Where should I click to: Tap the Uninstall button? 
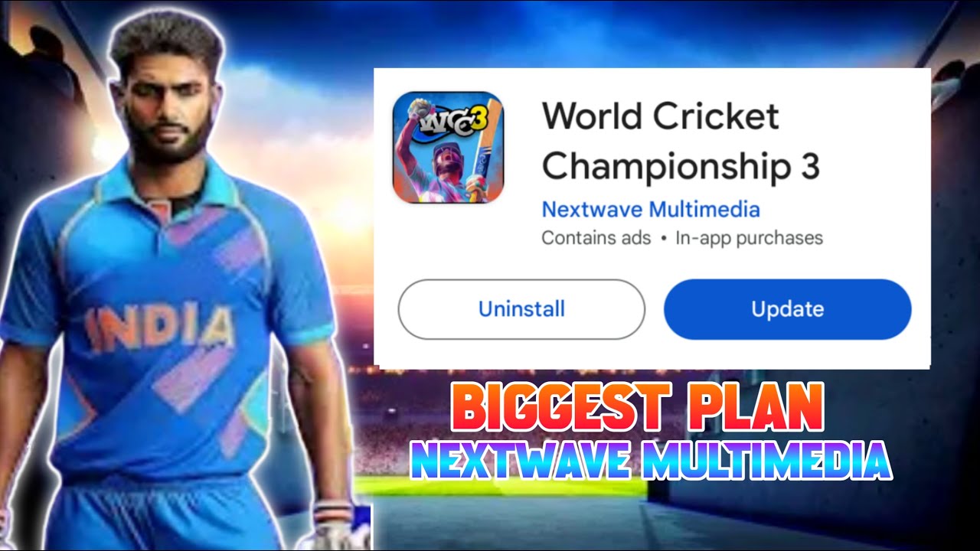pyautogui.click(x=521, y=309)
